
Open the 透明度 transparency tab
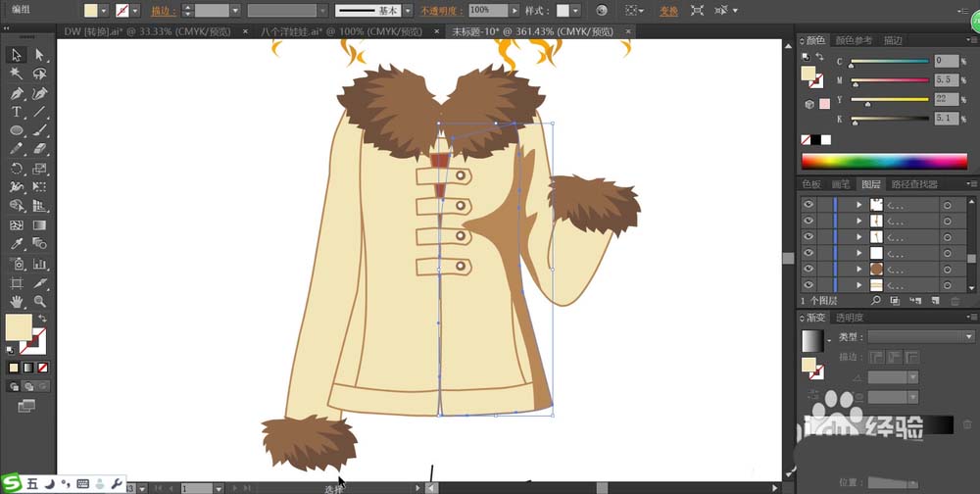tap(850, 318)
